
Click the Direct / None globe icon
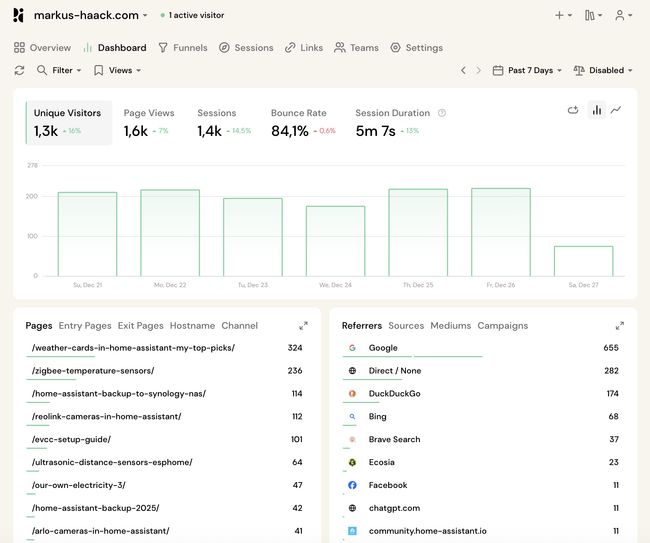352,371
